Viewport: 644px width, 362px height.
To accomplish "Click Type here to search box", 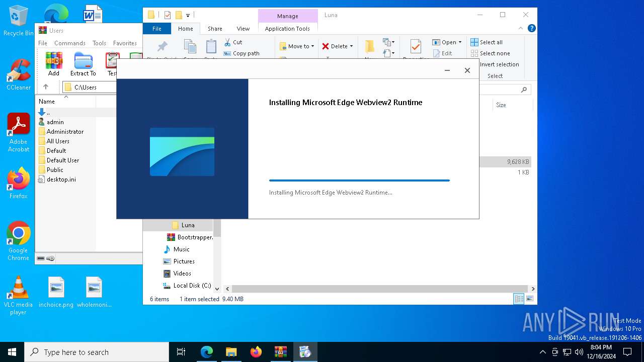I will [97, 352].
